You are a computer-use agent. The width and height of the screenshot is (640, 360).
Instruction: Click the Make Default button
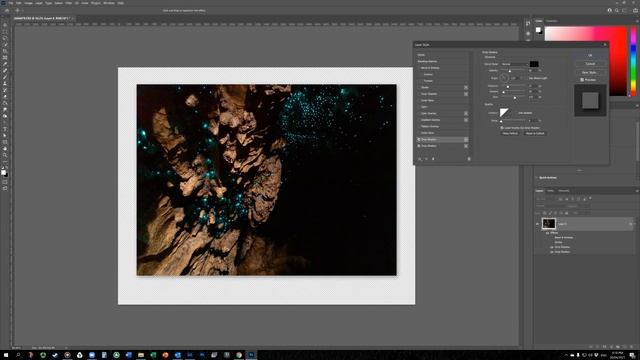tap(510, 133)
